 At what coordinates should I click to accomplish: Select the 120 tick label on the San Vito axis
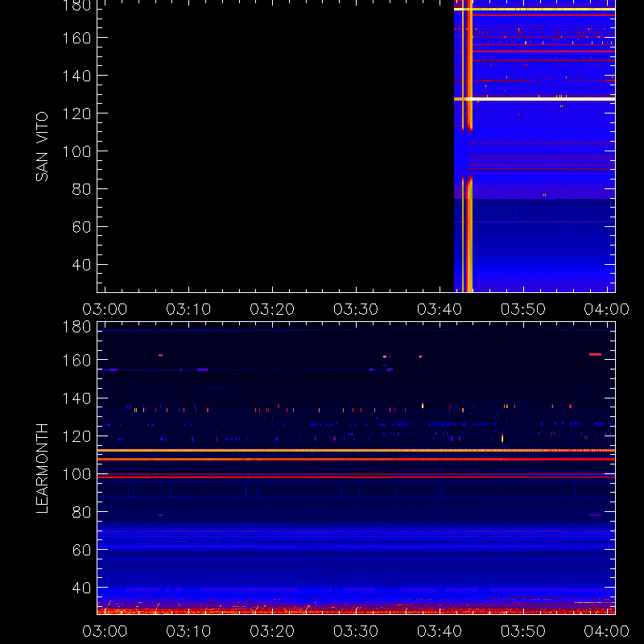pyautogui.click(x=76, y=114)
